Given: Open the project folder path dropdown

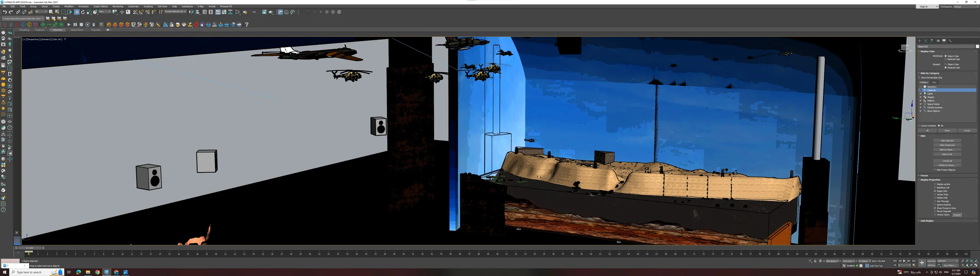Looking at the screenshot, I should pyautogui.click(x=23, y=18).
